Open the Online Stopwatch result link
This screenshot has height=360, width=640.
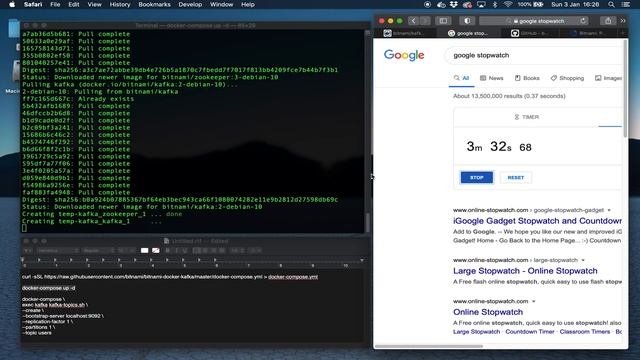[488, 312]
